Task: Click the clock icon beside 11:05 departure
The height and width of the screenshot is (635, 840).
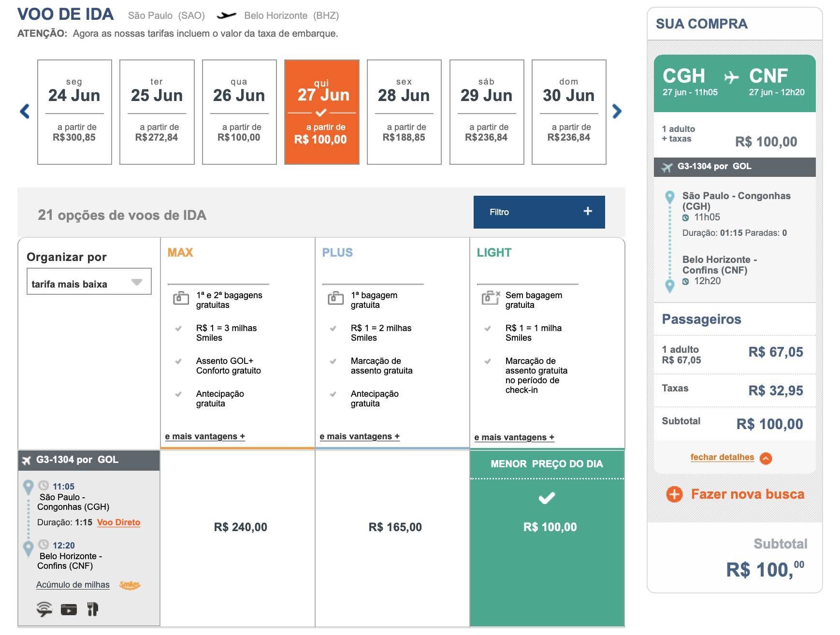Action: 43,485
